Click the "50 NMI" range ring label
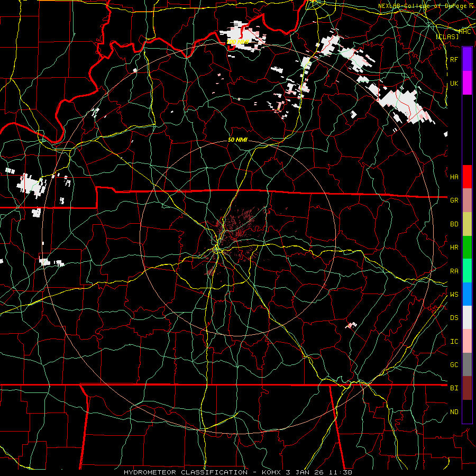This screenshot has width=476, height=476. tap(237, 140)
